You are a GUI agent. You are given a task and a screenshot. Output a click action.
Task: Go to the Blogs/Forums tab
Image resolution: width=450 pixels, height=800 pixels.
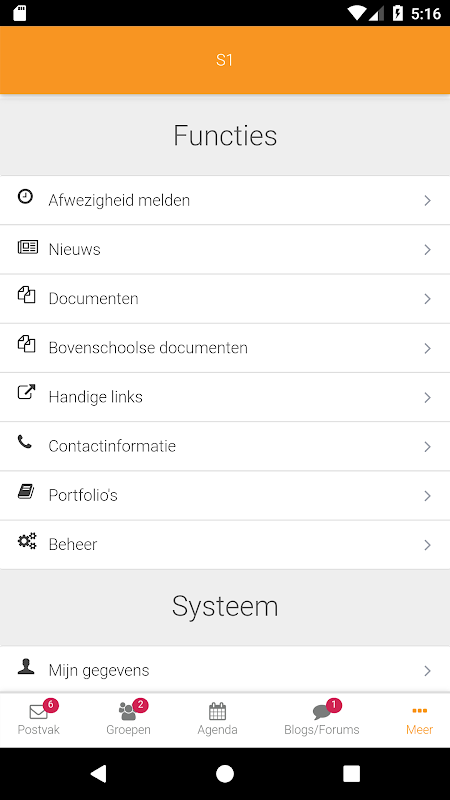[321, 719]
